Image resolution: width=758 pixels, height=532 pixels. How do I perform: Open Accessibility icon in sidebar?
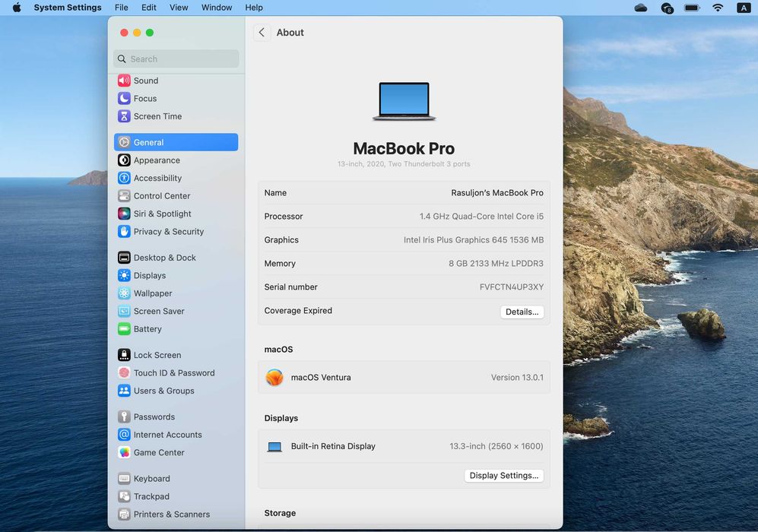[x=124, y=178]
